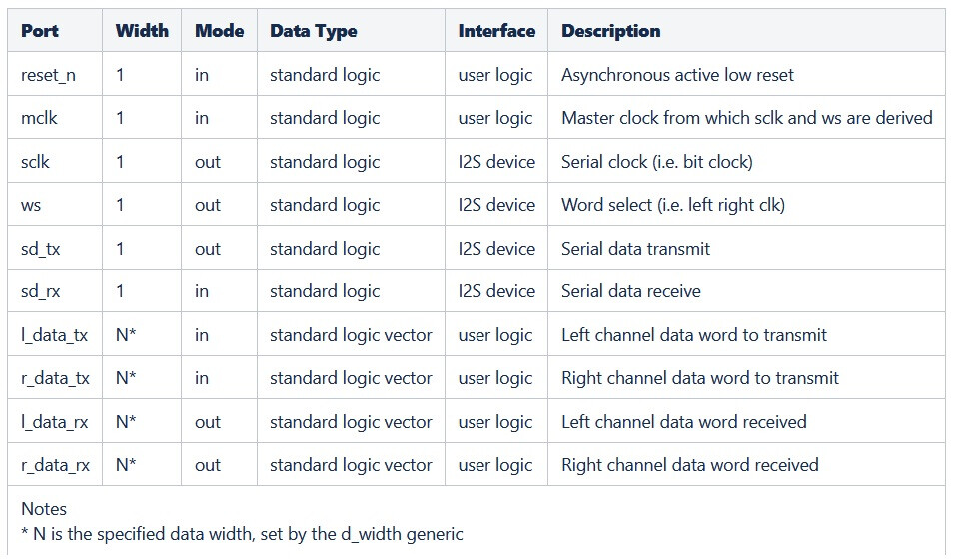Click the sd_tx port cell

click(41, 249)
